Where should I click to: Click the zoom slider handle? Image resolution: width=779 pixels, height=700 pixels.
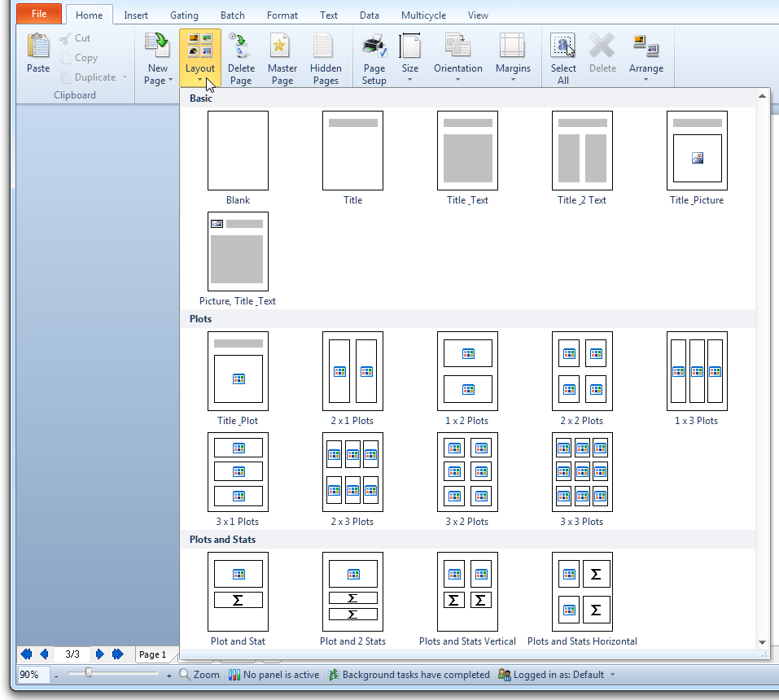tap(88, 673)
